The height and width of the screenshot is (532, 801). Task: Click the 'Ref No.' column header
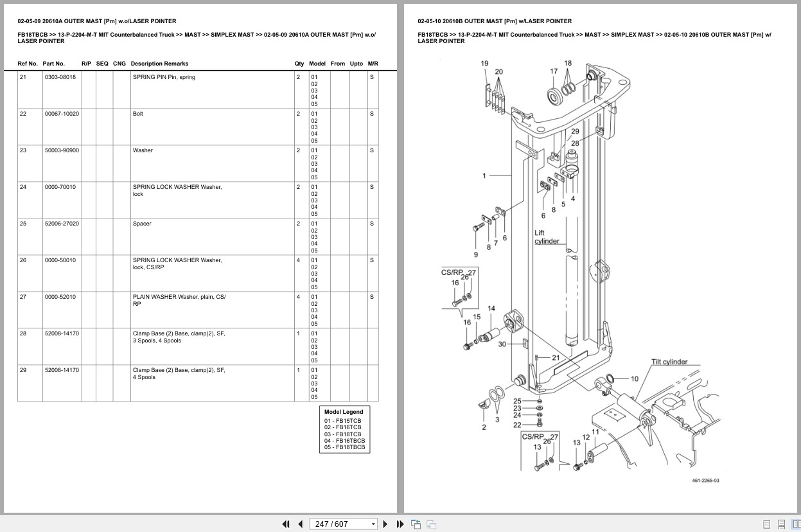coord(28,64)
